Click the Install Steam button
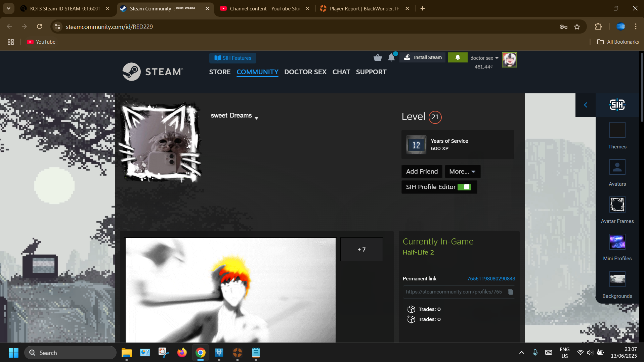Image resolution: width=644 pixels, height=362 pixels. (423, 57)
